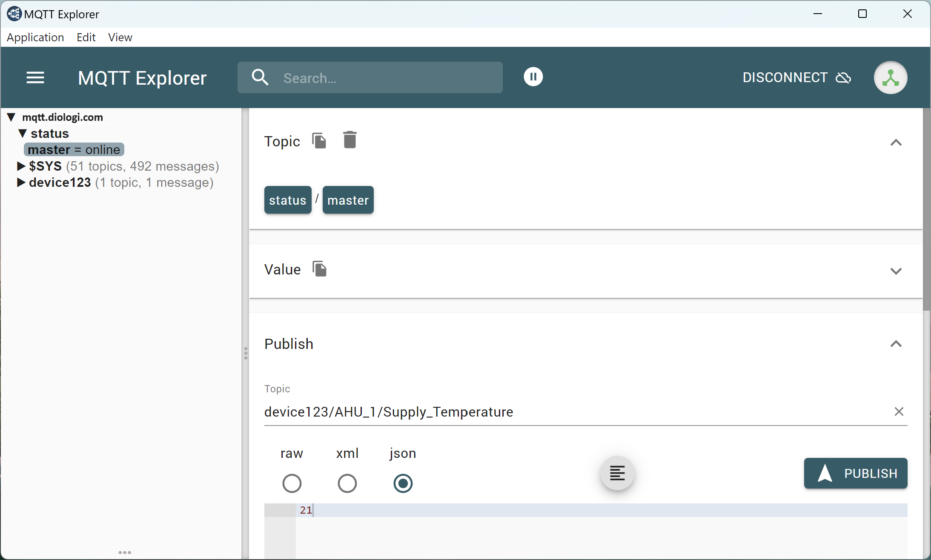Select json payload format
The height and width of the screenshot is (560, 931).
402,483
